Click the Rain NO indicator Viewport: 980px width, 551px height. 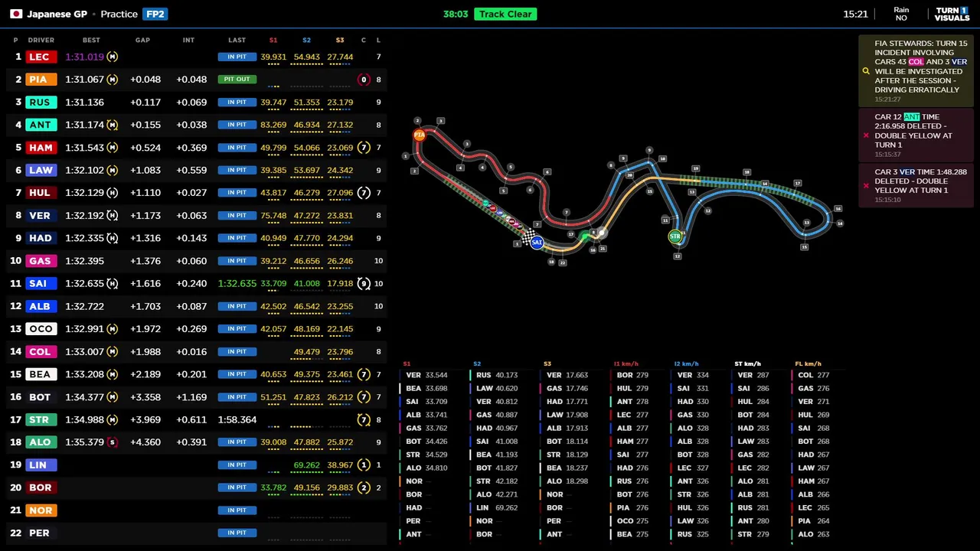pyautogui.click(x=901, y=14)
